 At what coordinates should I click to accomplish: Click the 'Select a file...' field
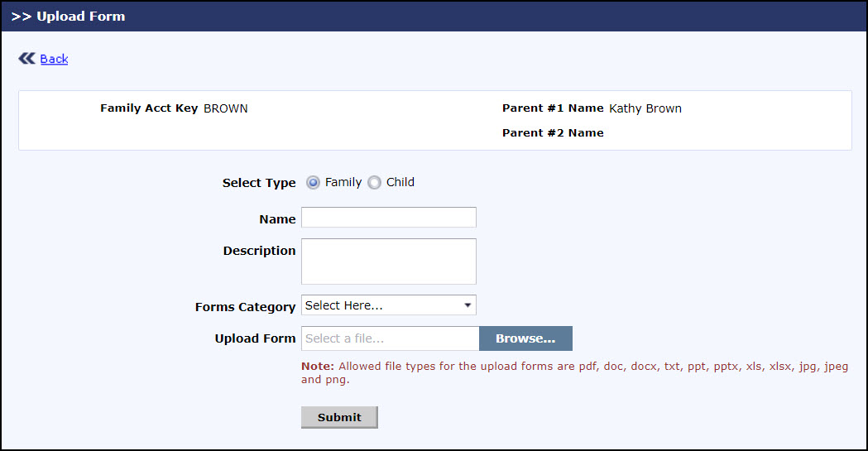(391, 338)
